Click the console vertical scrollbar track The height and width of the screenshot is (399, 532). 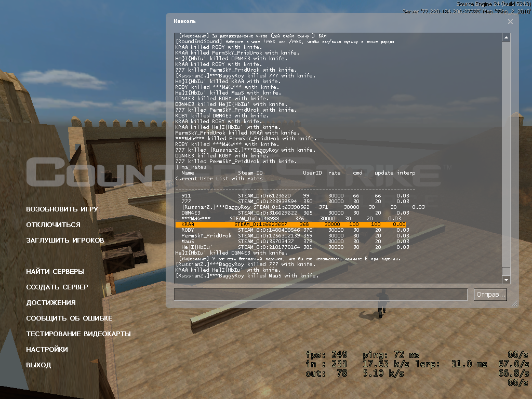[506, 158]
